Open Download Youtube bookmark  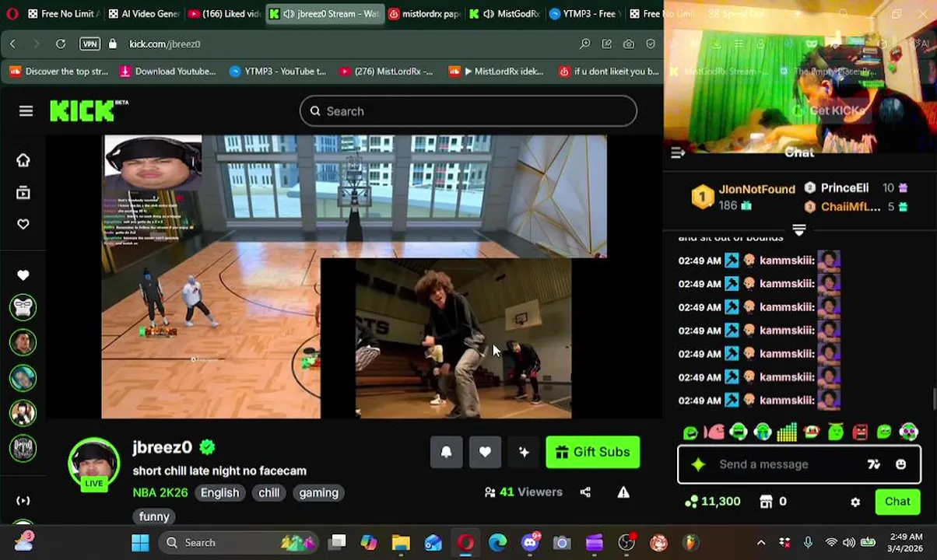167,72
